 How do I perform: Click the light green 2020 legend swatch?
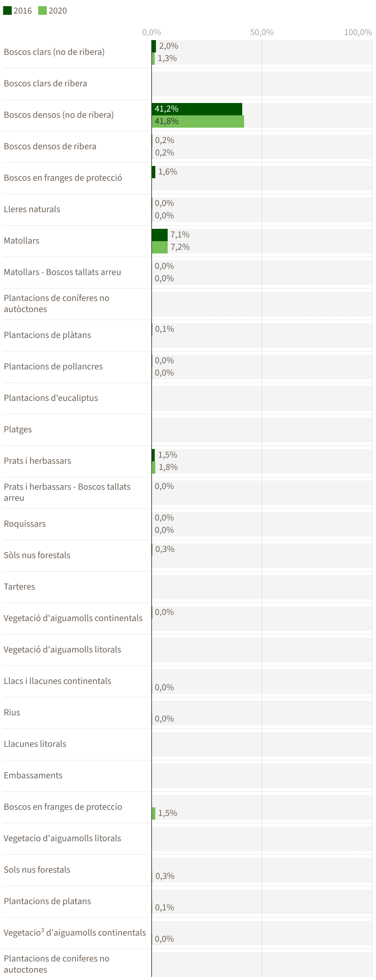(42, 10)
